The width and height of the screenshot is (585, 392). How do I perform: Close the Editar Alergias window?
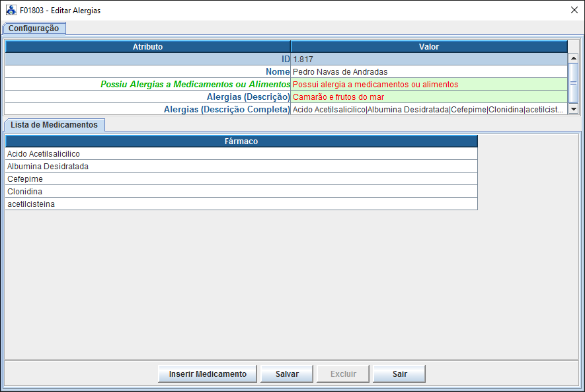click(x=573, y=11)
